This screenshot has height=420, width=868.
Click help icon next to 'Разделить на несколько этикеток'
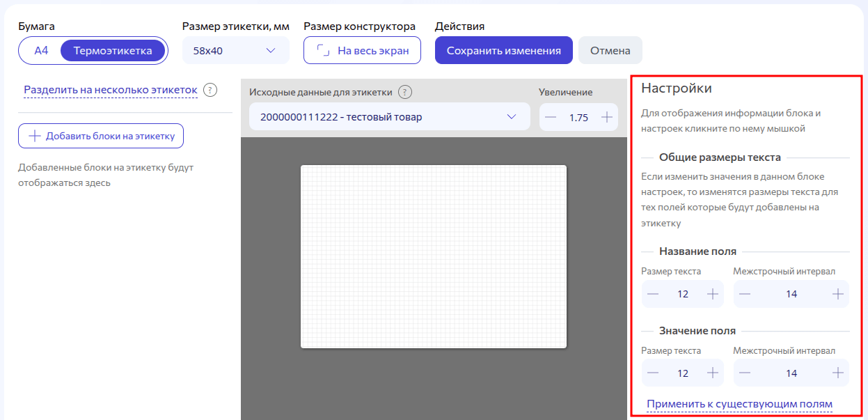pyautogui.click(x=211, y=90)
